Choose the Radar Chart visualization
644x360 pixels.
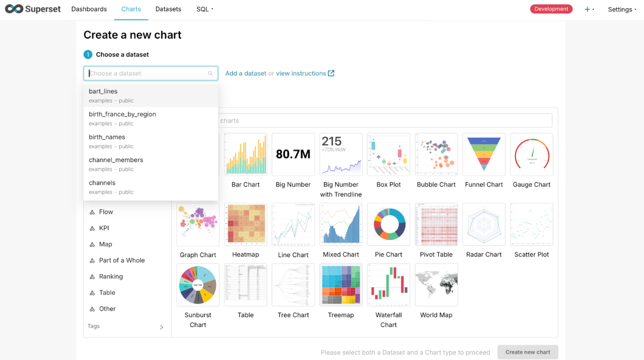(x=484, y=224)
